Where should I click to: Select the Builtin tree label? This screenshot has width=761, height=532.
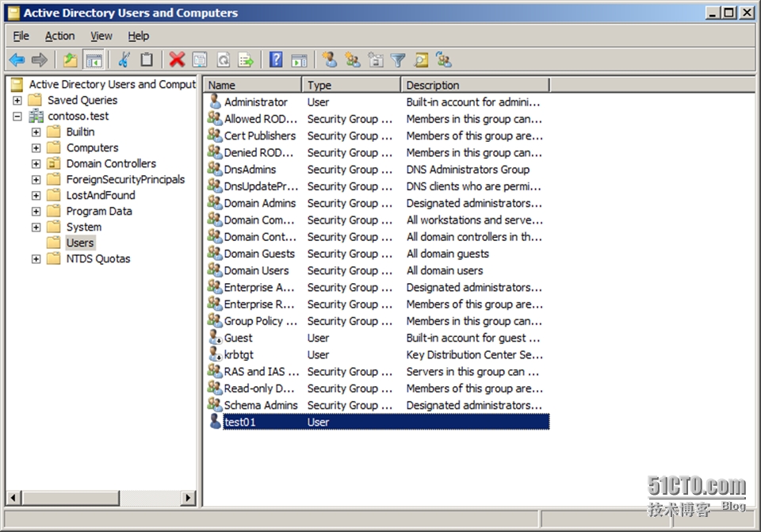coord(81,132)
